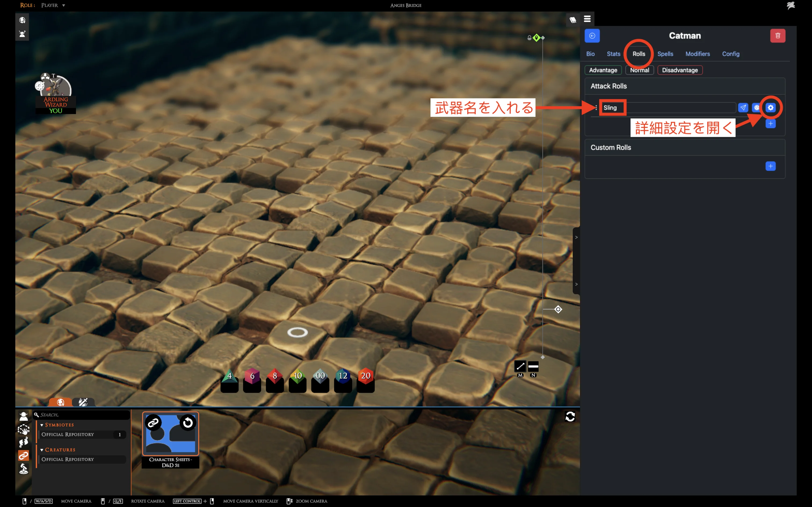
Task: Open the hamburger menu icon
Action: 587,19
